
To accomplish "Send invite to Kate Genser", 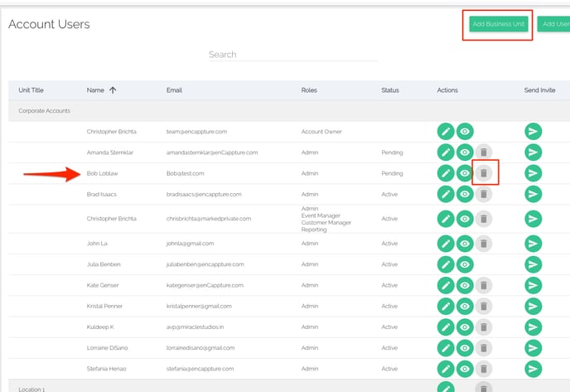I will pyautogui.click(x=534, y=285).
